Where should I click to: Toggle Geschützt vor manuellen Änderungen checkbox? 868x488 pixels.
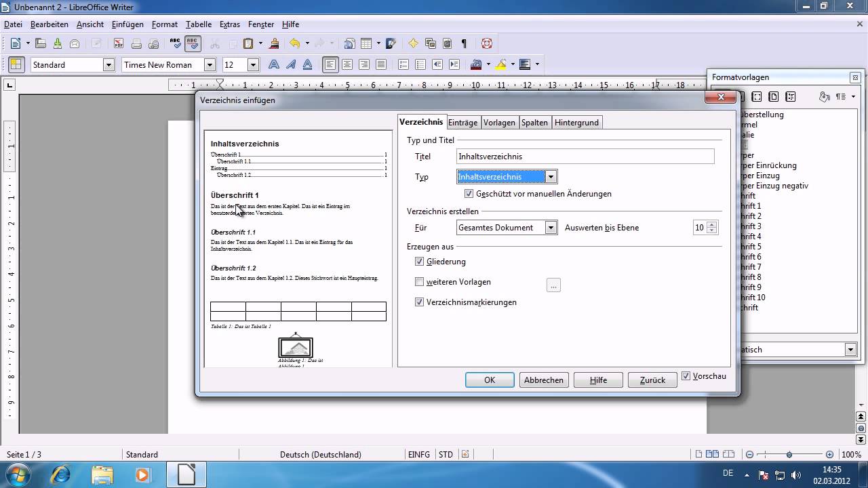469,194
